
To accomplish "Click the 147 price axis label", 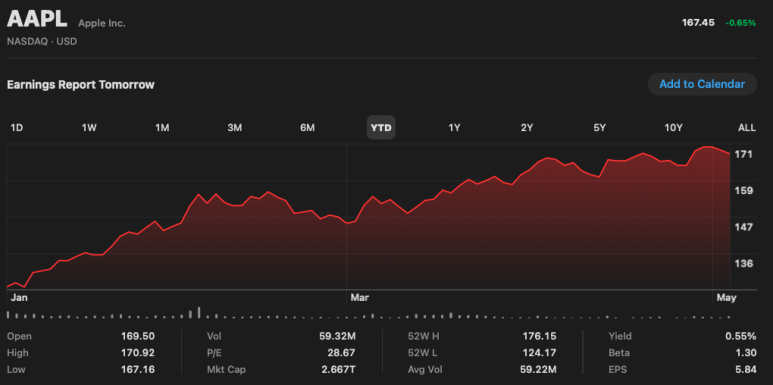I will pos(744,227).
